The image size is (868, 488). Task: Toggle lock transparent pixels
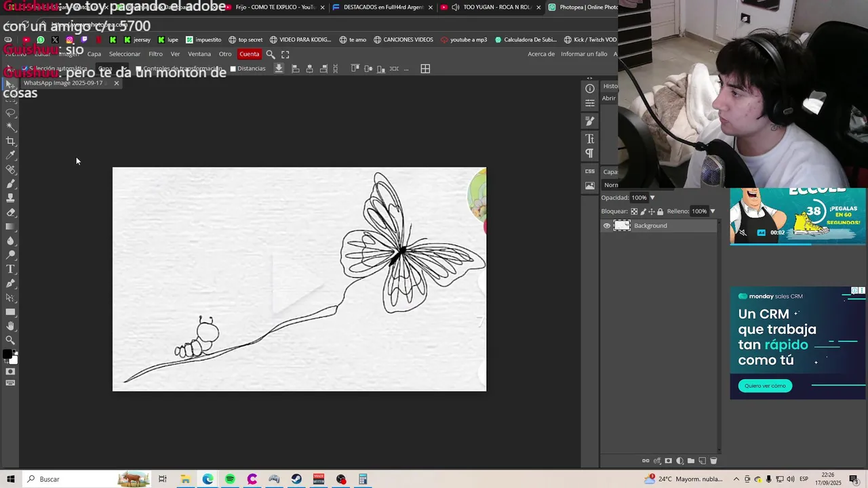click(x=635, y=211)
